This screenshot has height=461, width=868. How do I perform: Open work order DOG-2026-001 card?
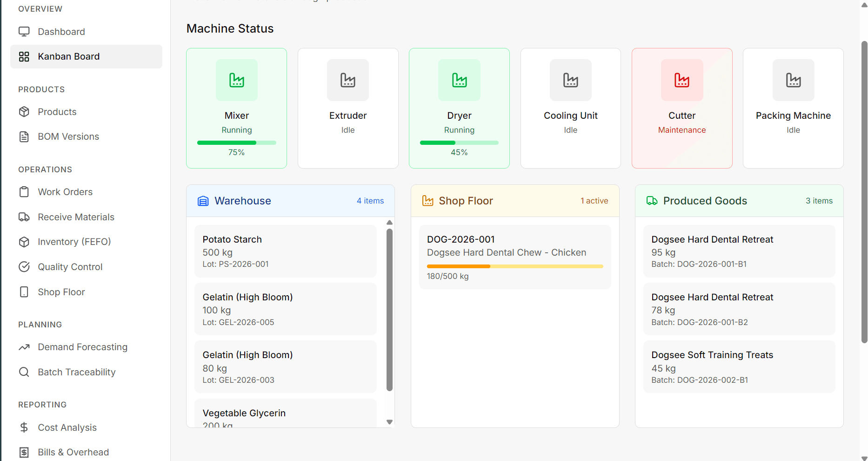coord(514,257)
